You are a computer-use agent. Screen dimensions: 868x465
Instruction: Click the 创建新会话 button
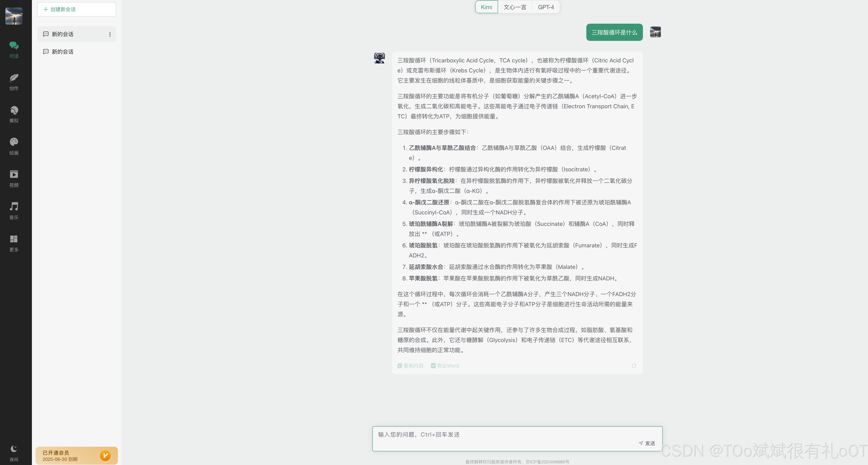(x=77, y=10)
